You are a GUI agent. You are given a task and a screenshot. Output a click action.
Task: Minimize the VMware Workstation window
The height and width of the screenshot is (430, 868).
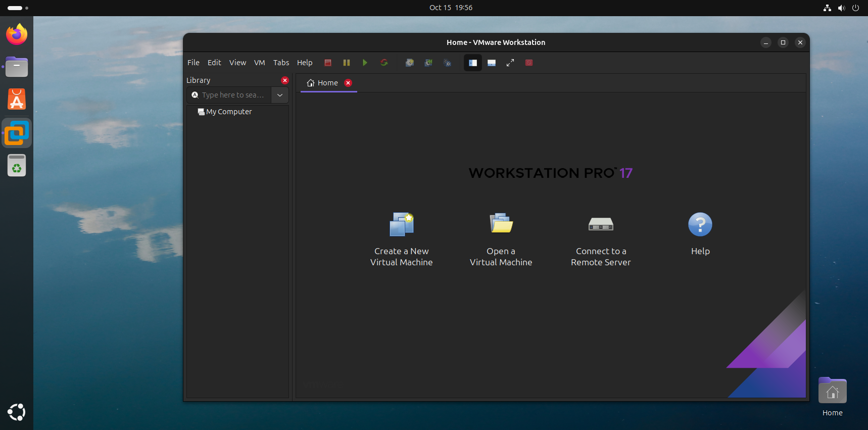click(766, 42)
